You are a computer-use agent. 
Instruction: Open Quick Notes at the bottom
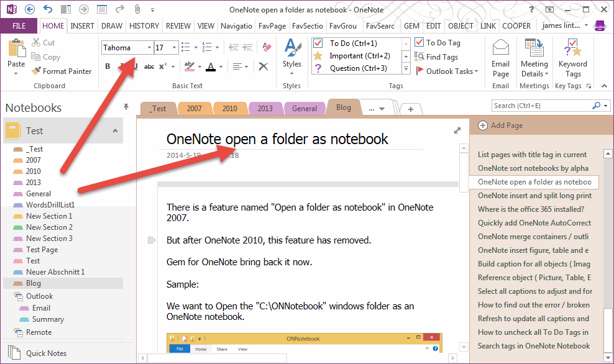point(46,353)
